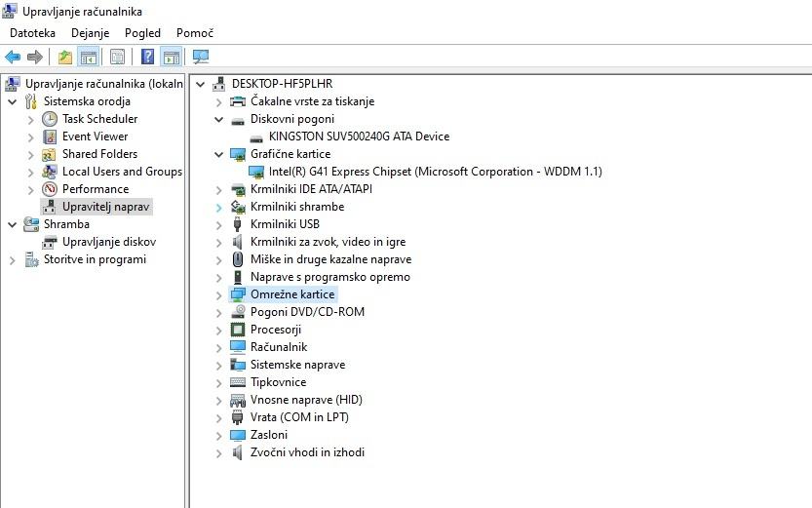Select the Event Viewer icon
Viewport: 812px width, 508px height.
[50, 137]
